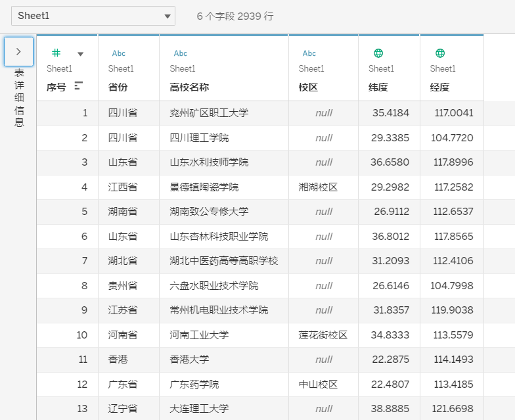Image resolution: width=515 pixels, height=420 pixels.
Task: Select the 莲花街校区 cell
Action: (x=323, y=335)
